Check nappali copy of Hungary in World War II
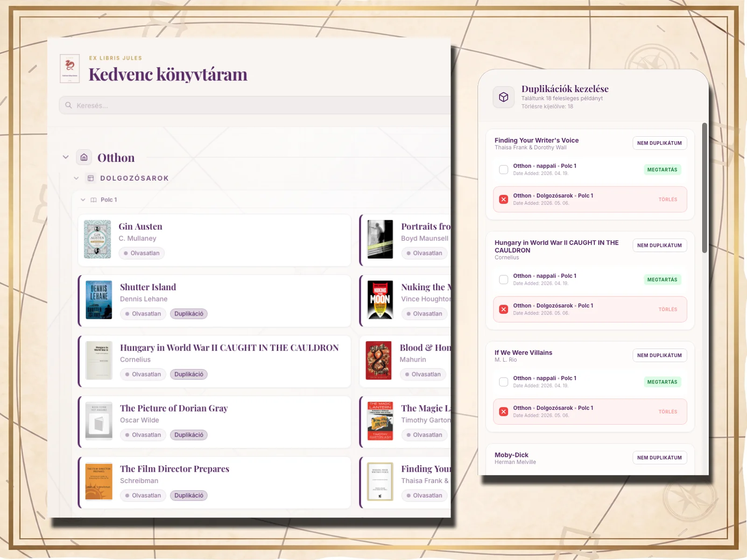The height and width of the screenshot is (560, 747). [x=504, y=280]
